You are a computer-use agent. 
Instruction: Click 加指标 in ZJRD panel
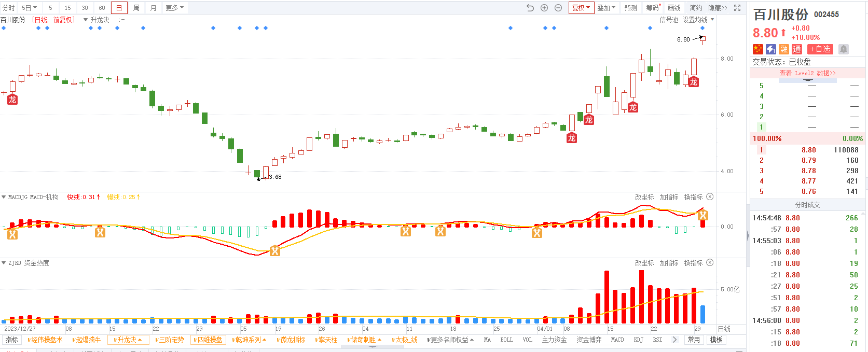pos(669,263)
